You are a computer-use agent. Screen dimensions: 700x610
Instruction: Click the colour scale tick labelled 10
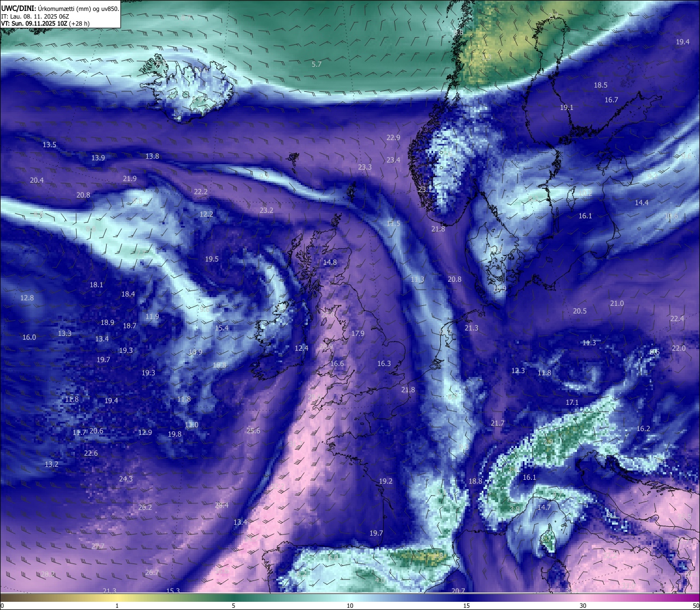(x=350, y=606)
